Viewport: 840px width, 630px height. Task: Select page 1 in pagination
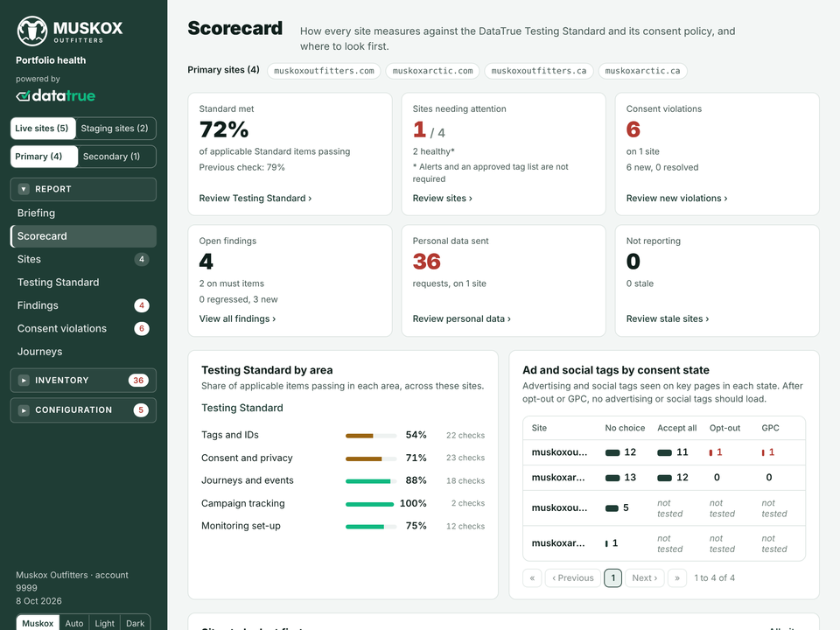[612, 578]
